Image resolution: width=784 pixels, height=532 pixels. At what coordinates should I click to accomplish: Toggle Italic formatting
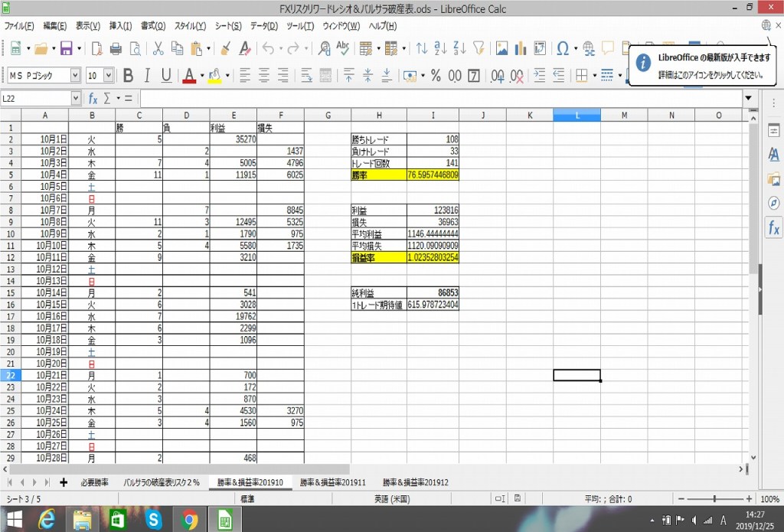(147, 75)
